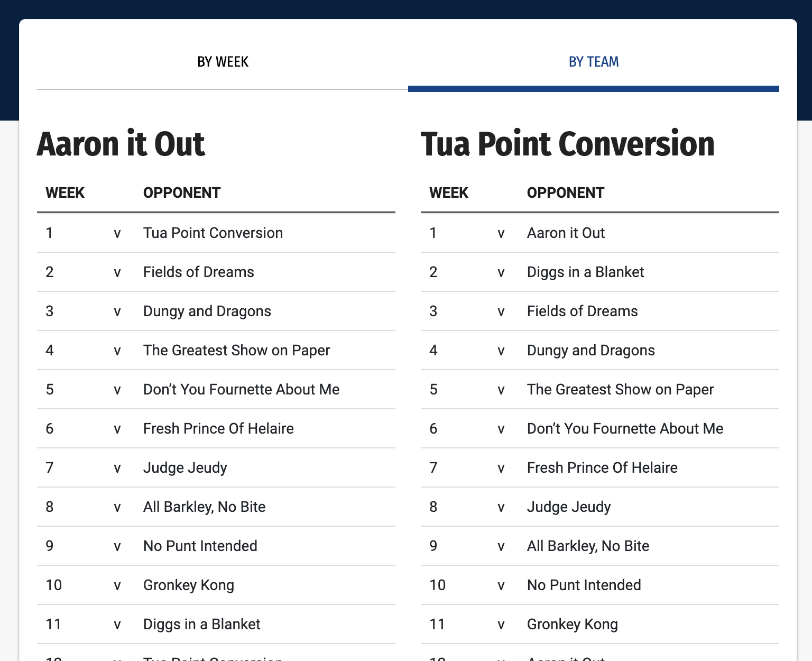Click Gronkey Kong opponent in week 10
812x661 pixels.
[x=188, y=585]
